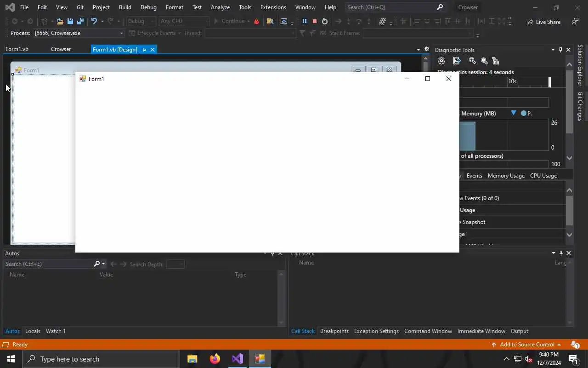Restart the debugging session
Image resolution: width=588 pixels, height=368 pixels.
[x=325, y=21]
